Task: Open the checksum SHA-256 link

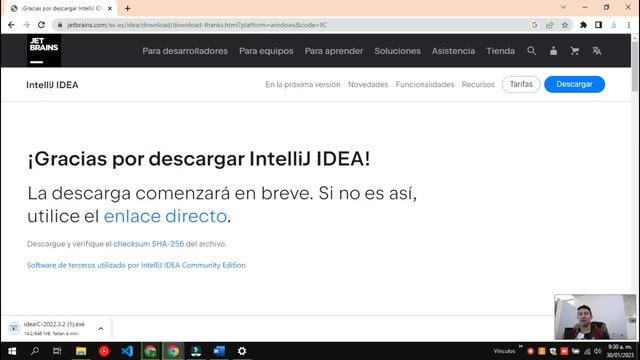Action: tap(149, 244)
